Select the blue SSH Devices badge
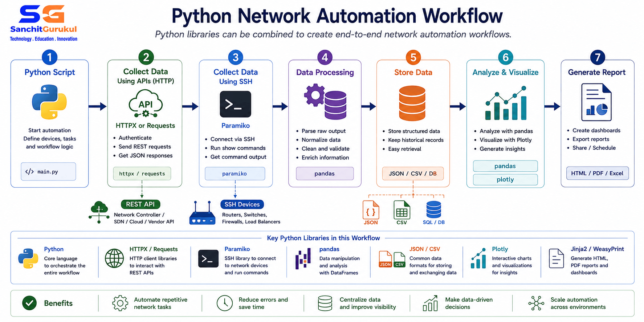The width and height of the screenshot is (644, 322). coord(242,204)
